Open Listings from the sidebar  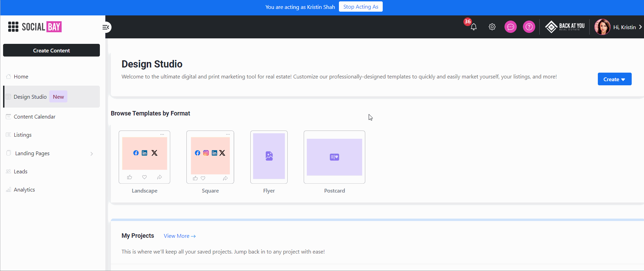click(x=23, y=135)
